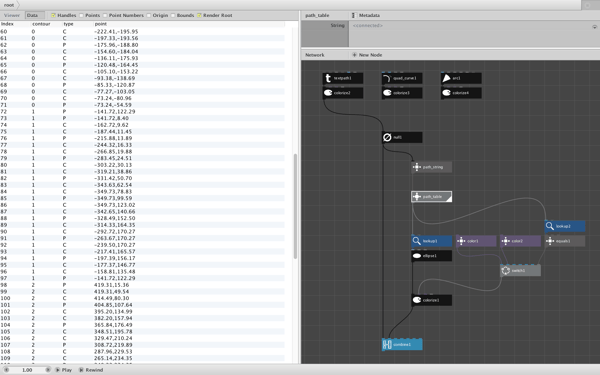Click the type column header
Viewport: 600px width, 375px height.
coord(68,24)
